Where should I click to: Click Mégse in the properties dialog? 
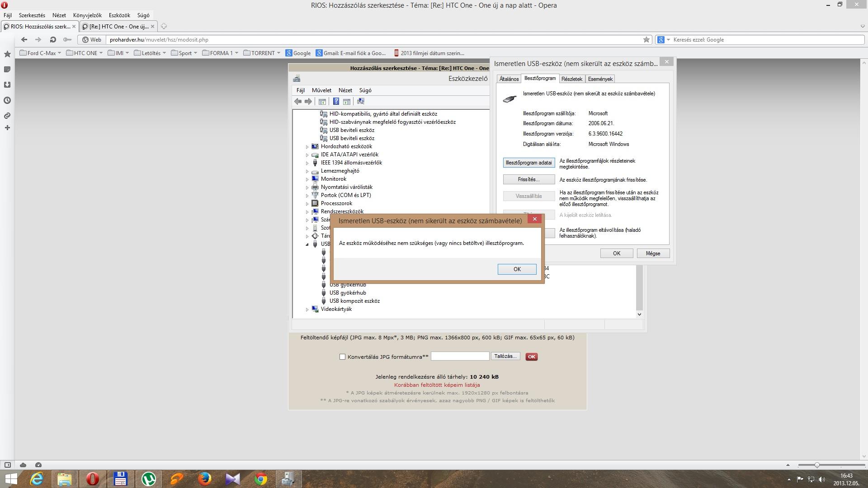pos(653,253)
